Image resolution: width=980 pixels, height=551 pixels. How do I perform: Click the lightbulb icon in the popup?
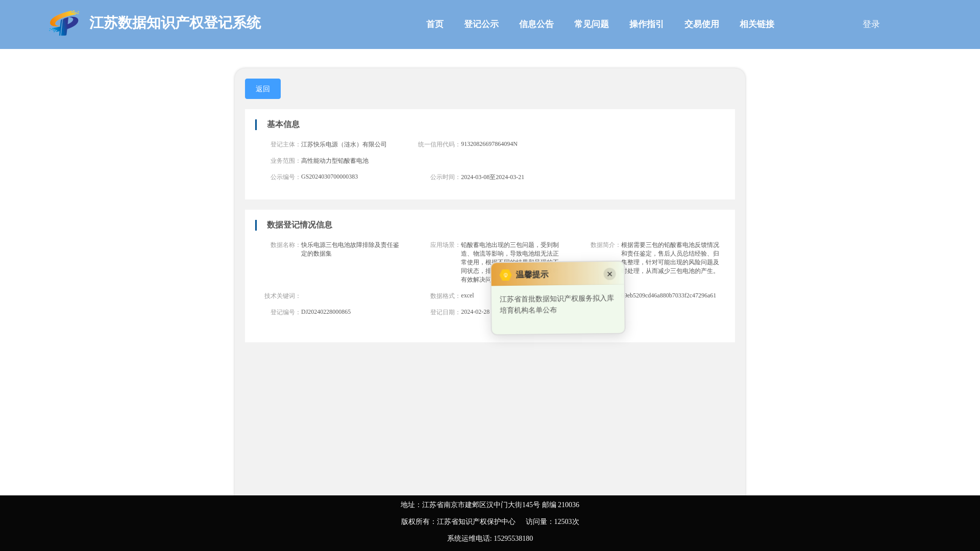[x=505, y=275]
